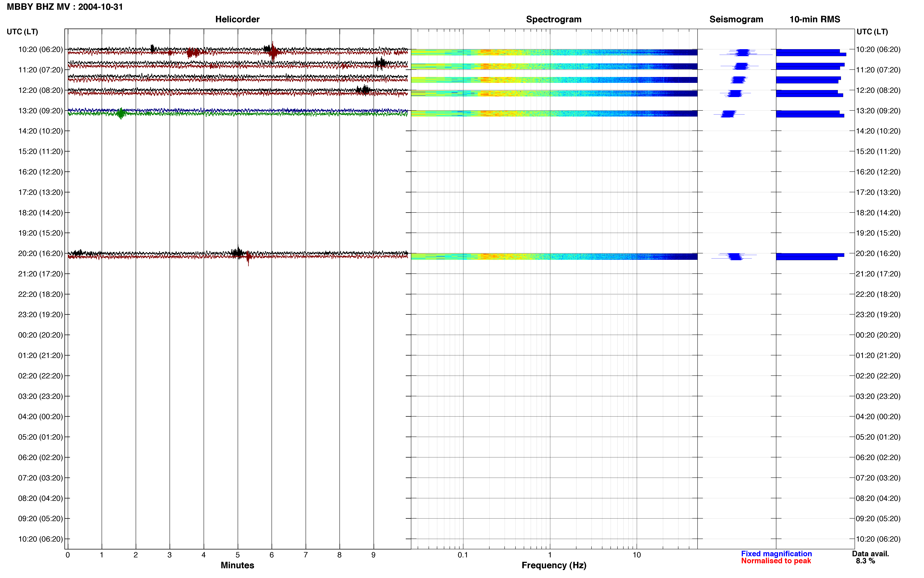Click the '8.3 %' data availability value
The width and height of the screenshot is (924, 578).
coord(865,561)
